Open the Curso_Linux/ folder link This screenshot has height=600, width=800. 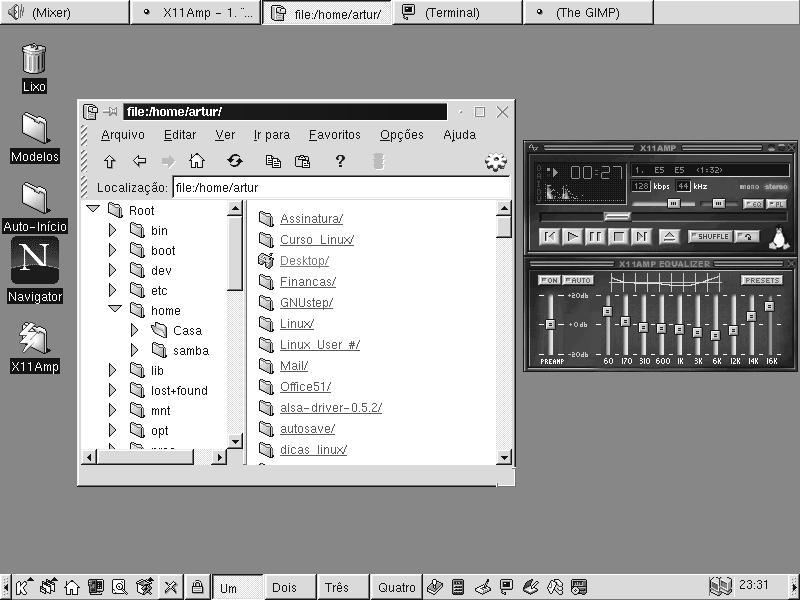317,240
